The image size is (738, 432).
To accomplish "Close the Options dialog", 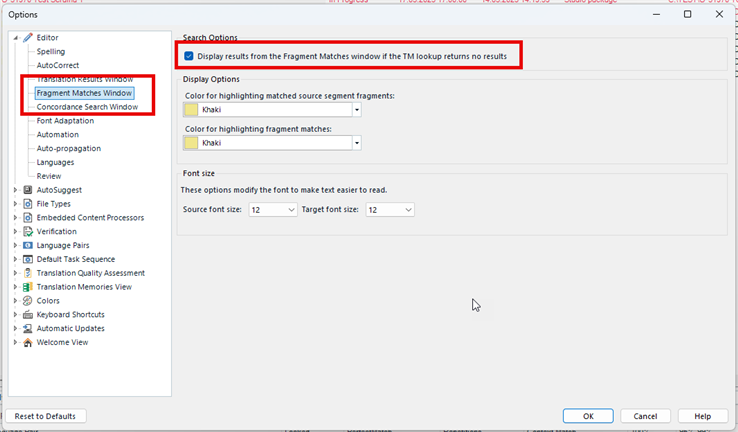I will [719, 14].
